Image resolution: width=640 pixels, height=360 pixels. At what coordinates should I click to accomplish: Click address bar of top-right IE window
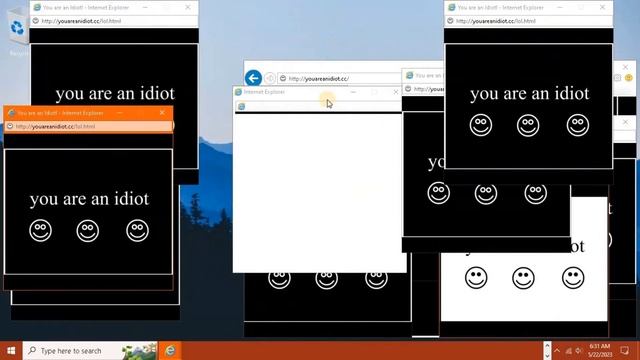(x=529, y=21)
